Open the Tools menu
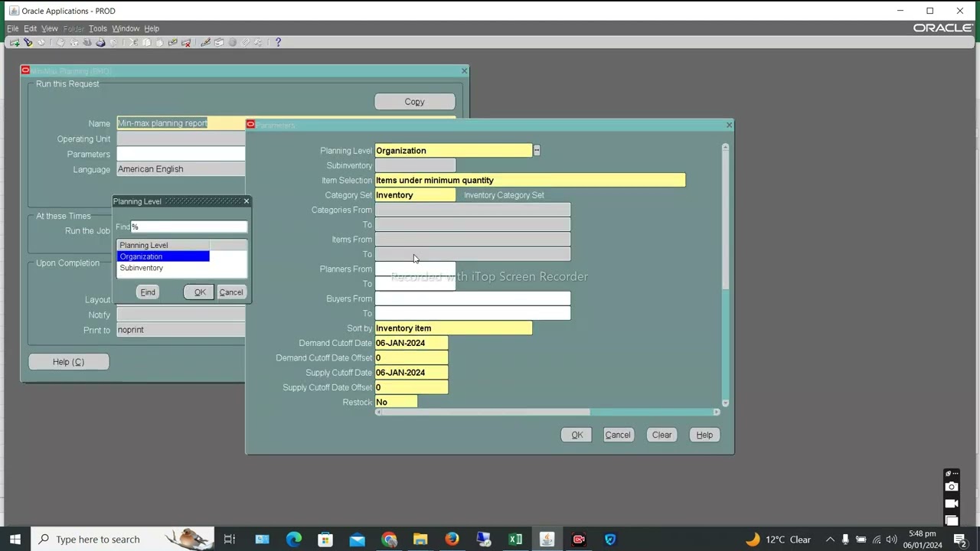The height and width of the screenshot is (551, 980). coord(97,28)
